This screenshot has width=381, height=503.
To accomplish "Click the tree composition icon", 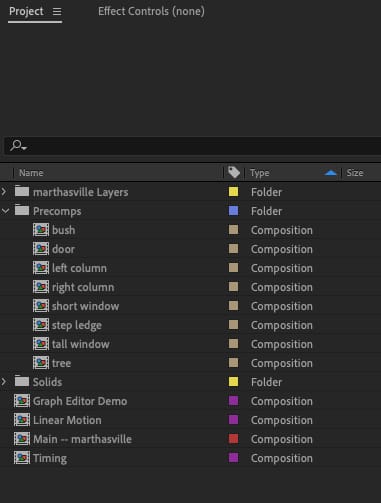I will click(41, 363).
